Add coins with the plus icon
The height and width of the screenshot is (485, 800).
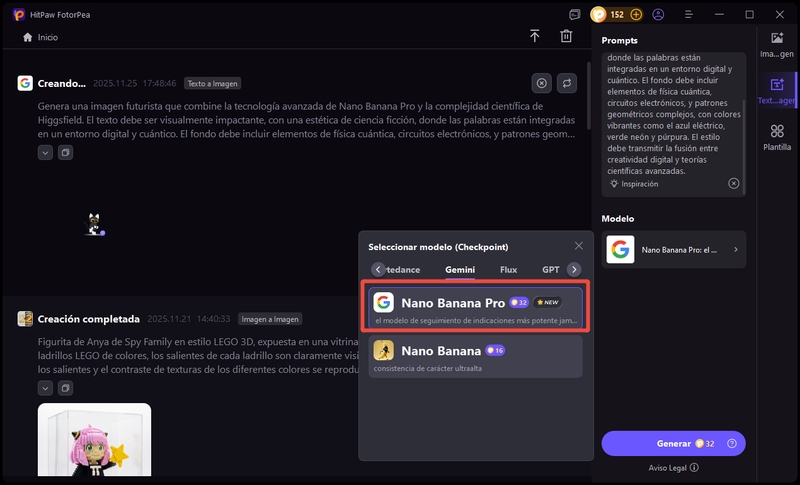[636, 15]
